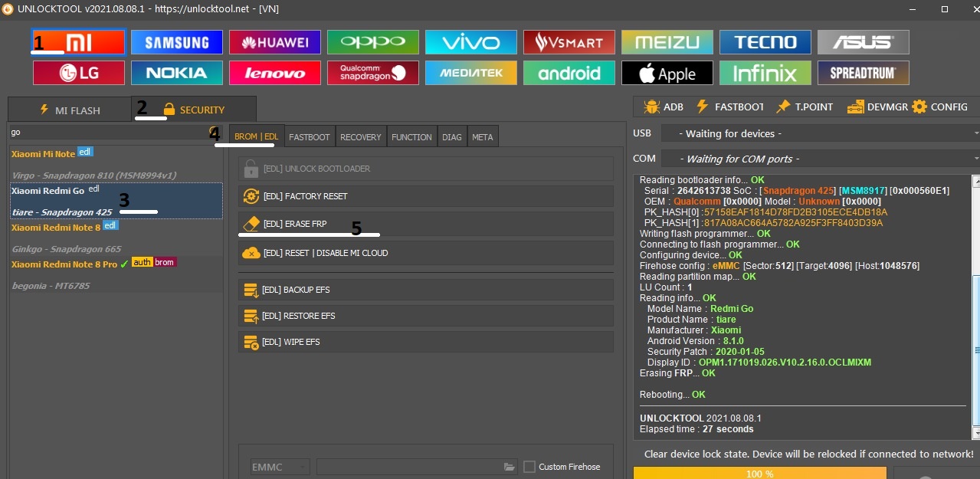Select the Vivo brand tile
The image size is (980, 479).
coord(471,42)
